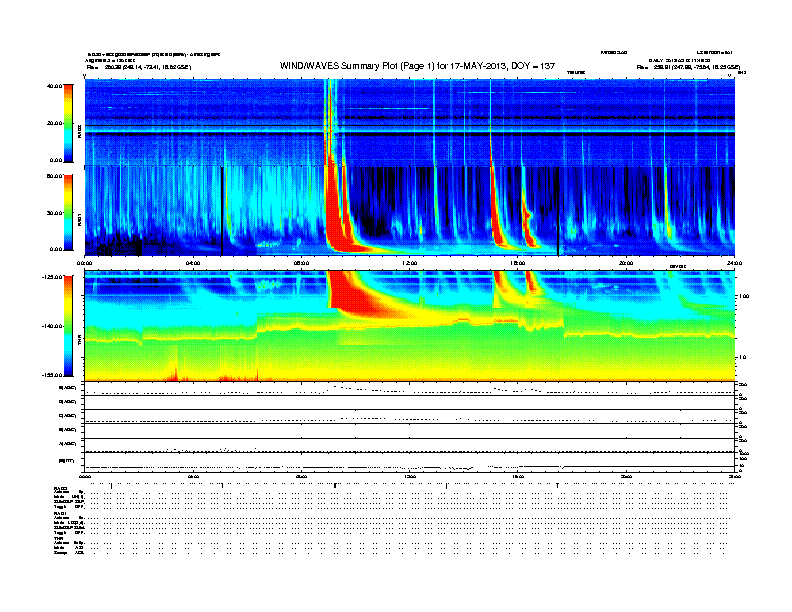Click the black data gap near 05:00 in RAD1

222,211
